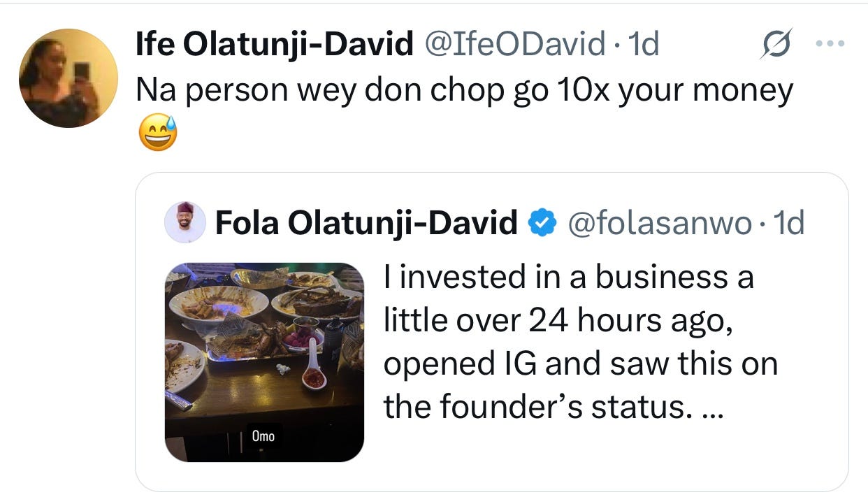This screenshot has width=868, height=504.
Task: Open the @IfeODavid handle
Action: pyautogui.click(x=514, y=45)
